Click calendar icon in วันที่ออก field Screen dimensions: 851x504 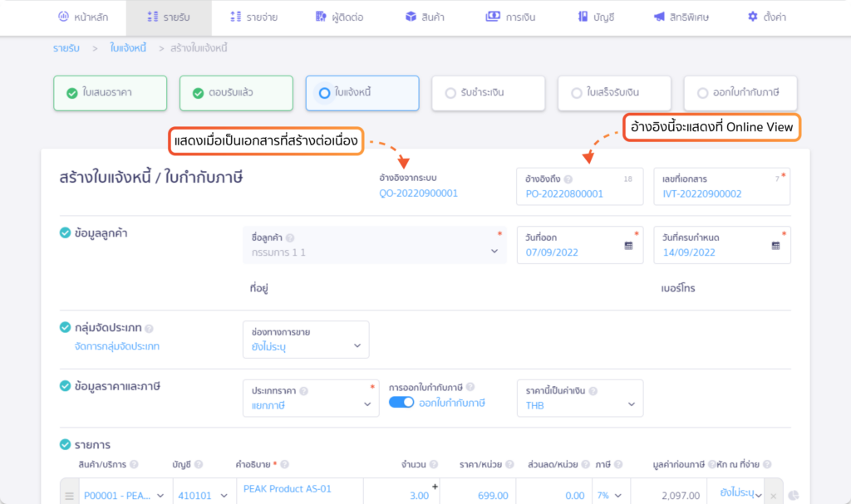click(628, 247)
